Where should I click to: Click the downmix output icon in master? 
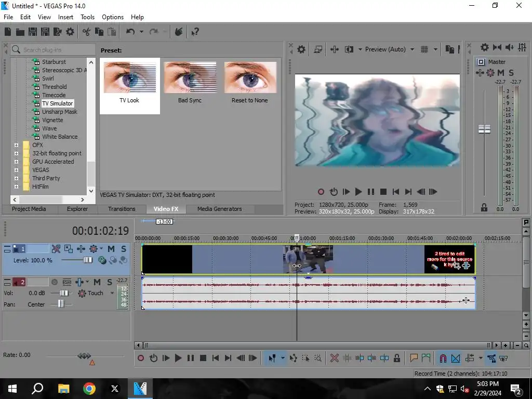pos(497,47)
